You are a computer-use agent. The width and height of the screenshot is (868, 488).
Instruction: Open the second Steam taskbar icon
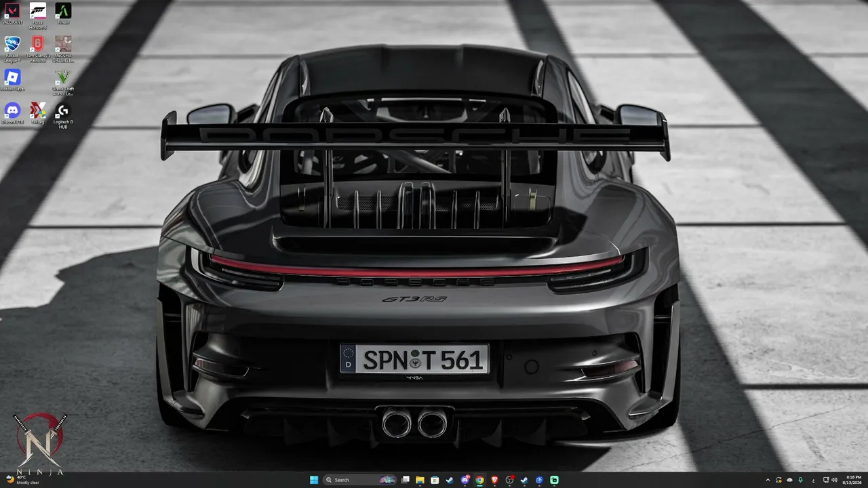coord(524,480)
